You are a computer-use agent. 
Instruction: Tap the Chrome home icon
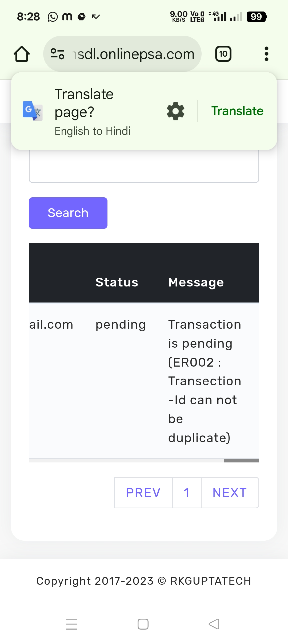coord(22,54)
